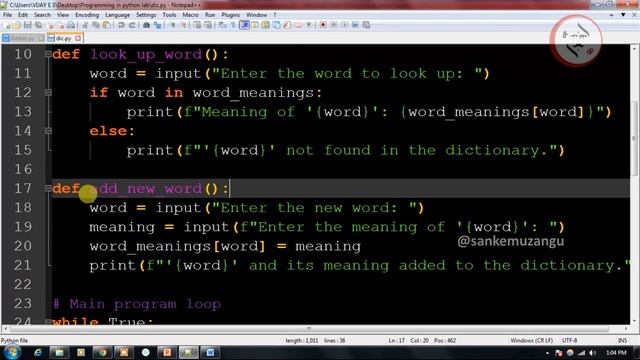
Task: Click the Copy toolbar icon
Action: (96, 25)
